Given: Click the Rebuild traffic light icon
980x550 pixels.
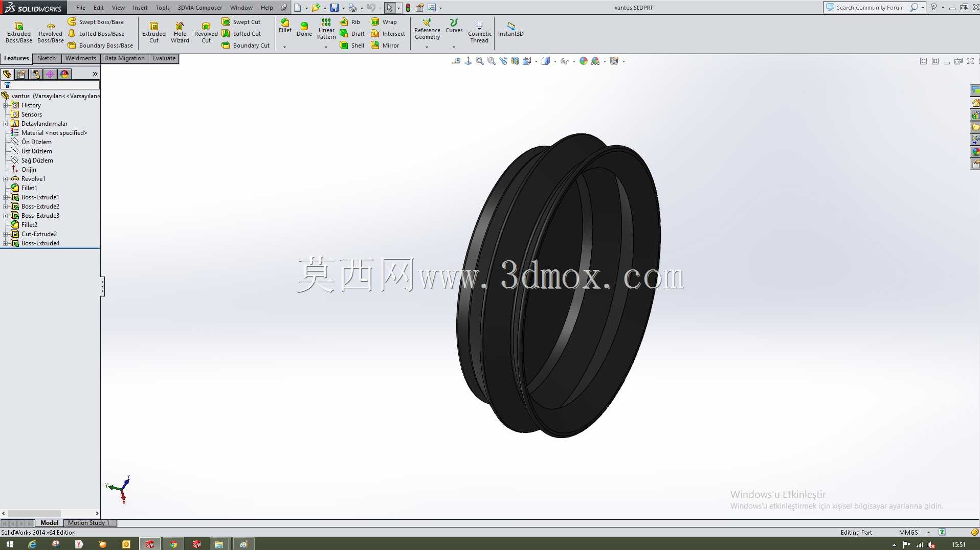Looking at the screenshot, I should pyautogui.click(x=408, y=8).
